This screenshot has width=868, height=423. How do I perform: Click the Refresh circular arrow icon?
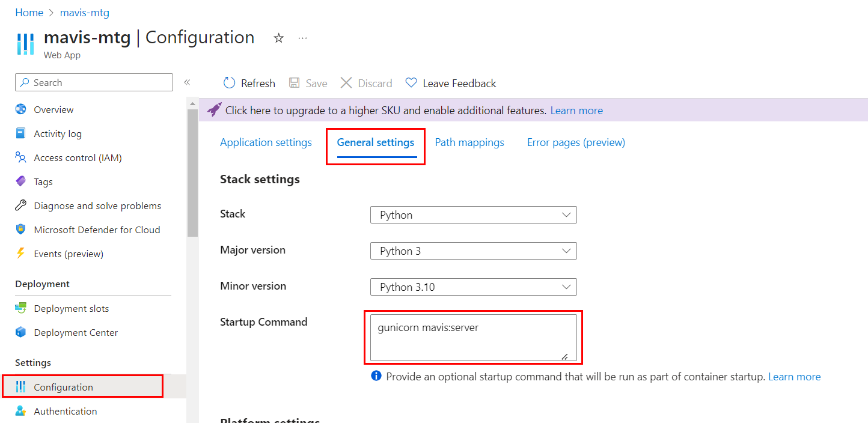229,83
